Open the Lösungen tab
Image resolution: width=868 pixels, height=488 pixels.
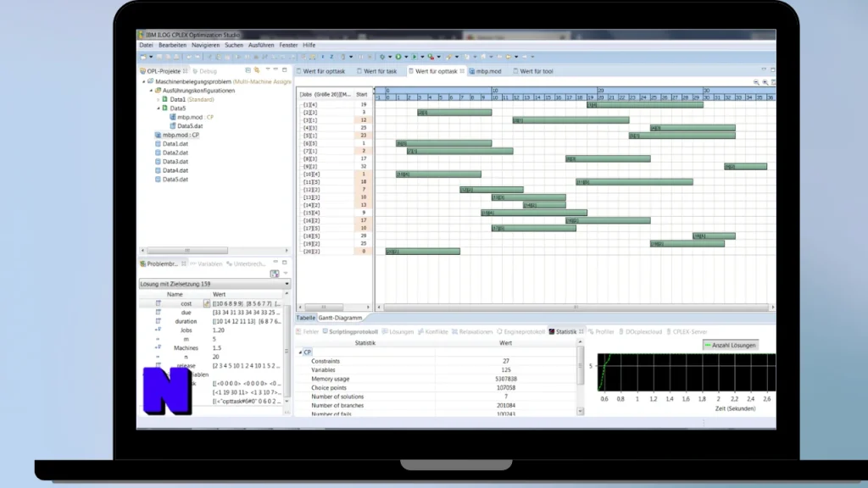coord(398,332)
